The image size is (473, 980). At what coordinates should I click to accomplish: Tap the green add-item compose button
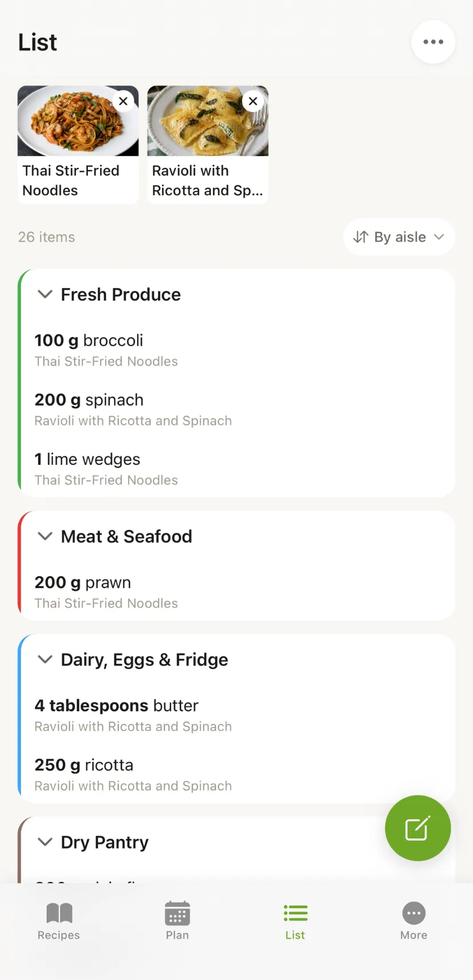pos(418,828)
